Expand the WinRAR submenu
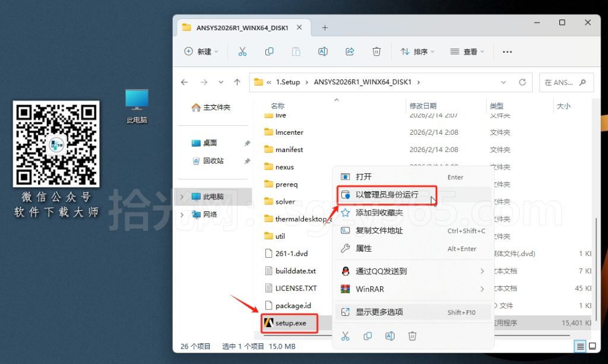Screen dimensions: 608x364 [x=482, y=289]
